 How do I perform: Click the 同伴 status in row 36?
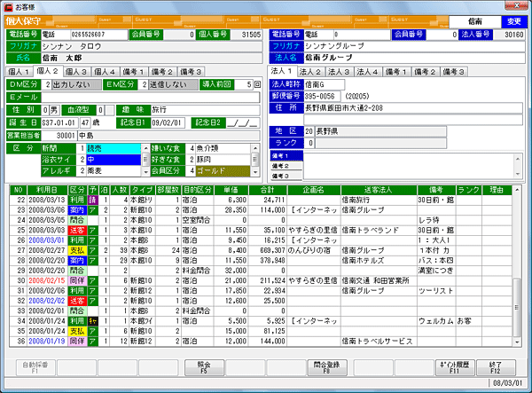pyautogui.click(x=77, y=341)
